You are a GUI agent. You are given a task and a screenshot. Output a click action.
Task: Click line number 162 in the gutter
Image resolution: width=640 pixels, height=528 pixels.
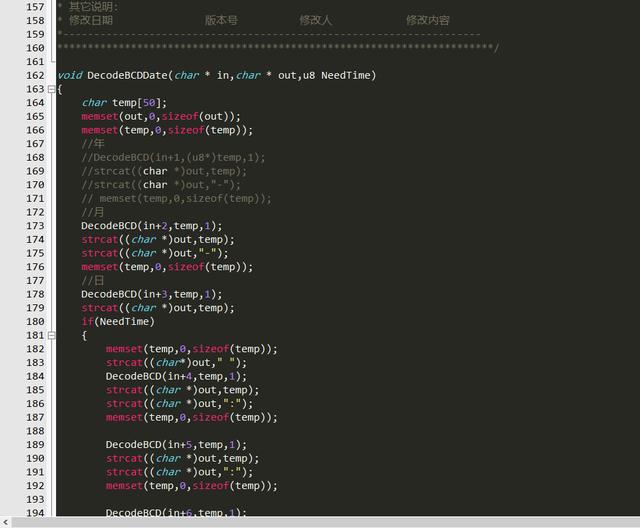(36, 75)
